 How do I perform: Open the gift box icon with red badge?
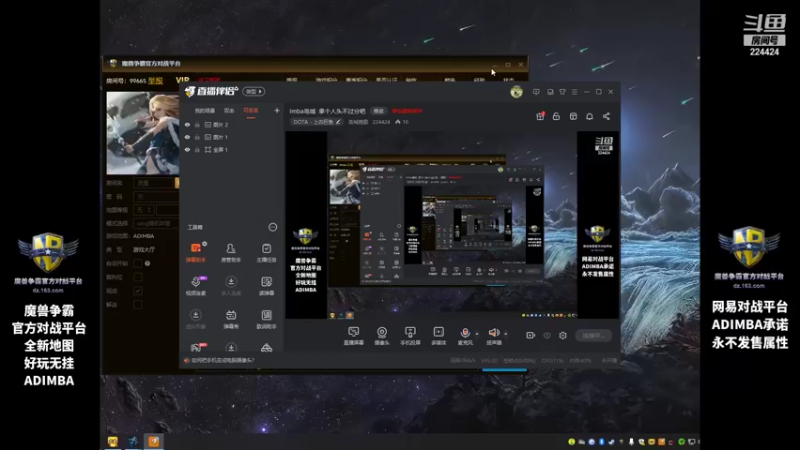(x=540, y=116)
